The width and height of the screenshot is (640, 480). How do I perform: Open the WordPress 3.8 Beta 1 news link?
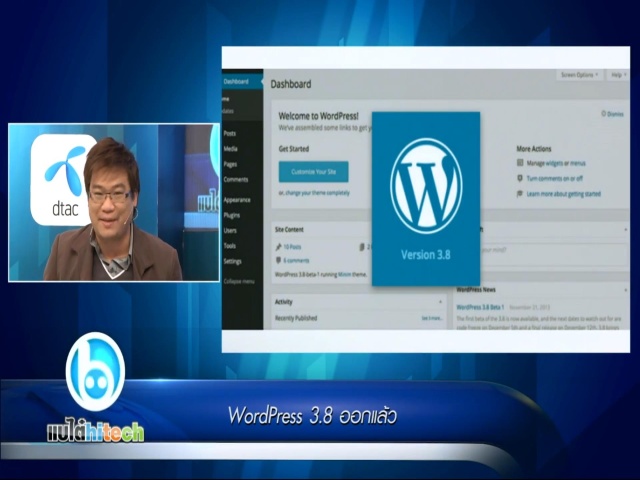(480, 307)
